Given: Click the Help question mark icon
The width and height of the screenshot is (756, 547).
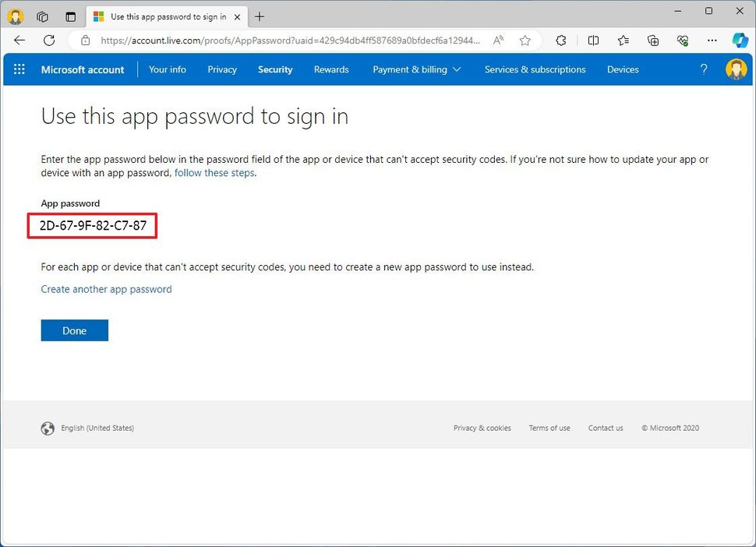Looking at the screenshot, I should click(703, 69).
